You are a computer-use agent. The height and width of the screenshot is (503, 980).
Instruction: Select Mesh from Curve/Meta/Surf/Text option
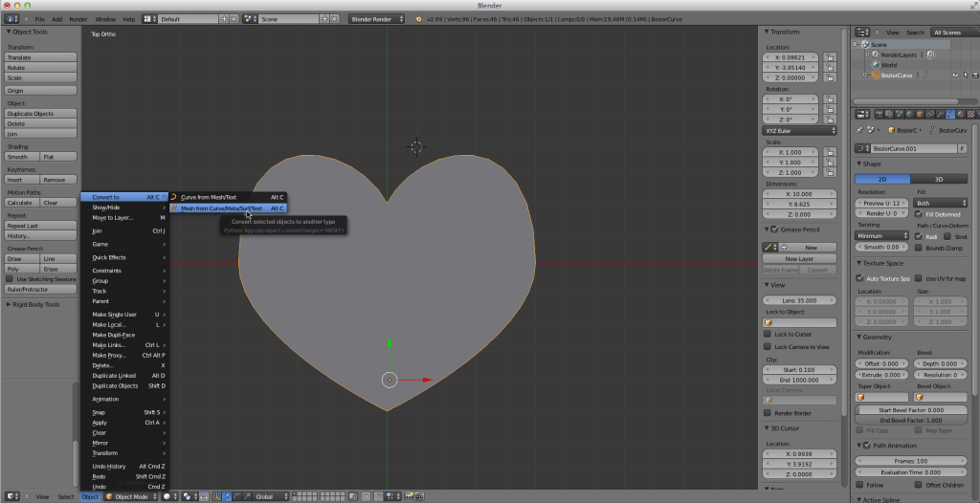[x=221, y=208]
